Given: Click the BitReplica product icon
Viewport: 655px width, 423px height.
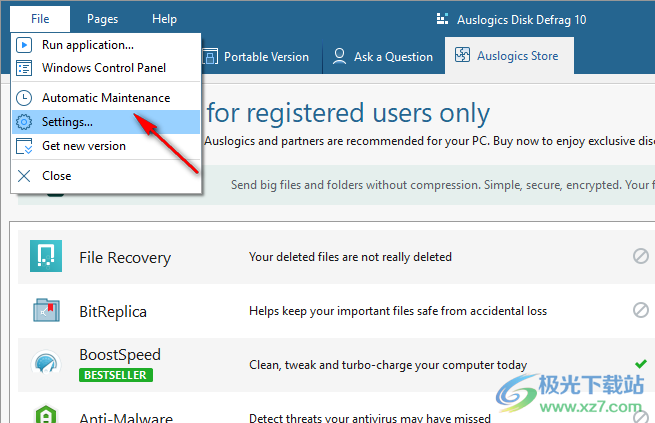Looking at the screenshot, I should click(x=46, y=310).
